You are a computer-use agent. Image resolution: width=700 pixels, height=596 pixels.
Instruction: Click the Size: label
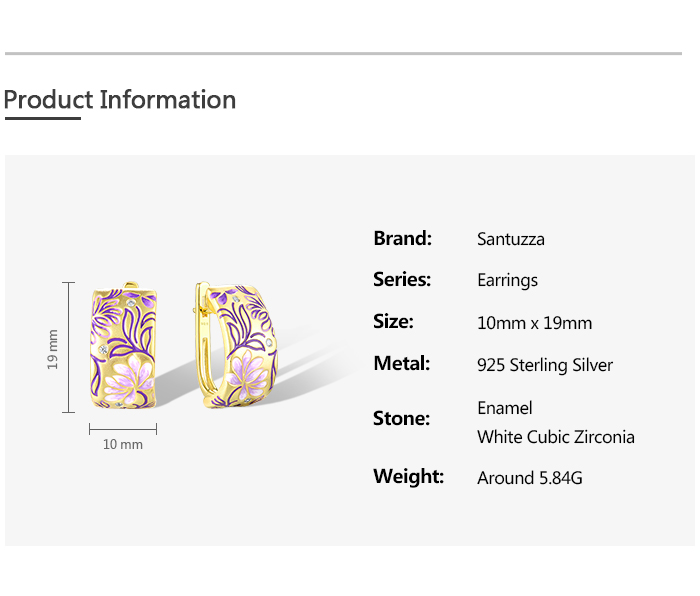393,322
